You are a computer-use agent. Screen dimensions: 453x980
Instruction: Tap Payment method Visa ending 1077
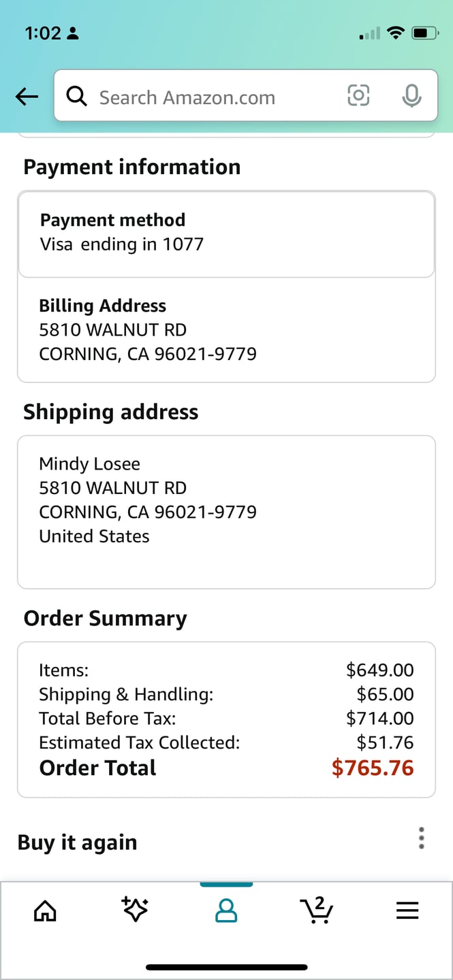click(226, 233)
